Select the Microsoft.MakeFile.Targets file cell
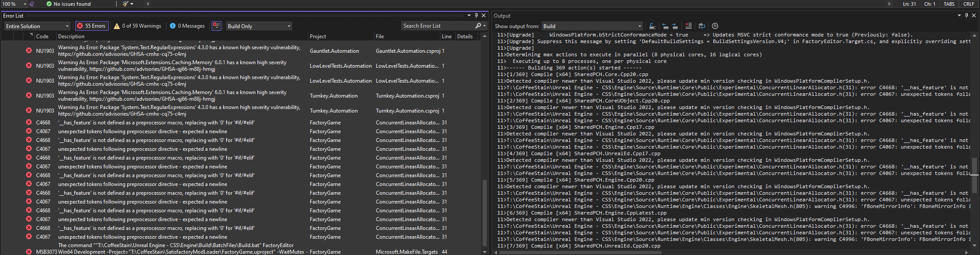Image resolution: width=980 pixels, height=255 pixels. click(407, 252)
